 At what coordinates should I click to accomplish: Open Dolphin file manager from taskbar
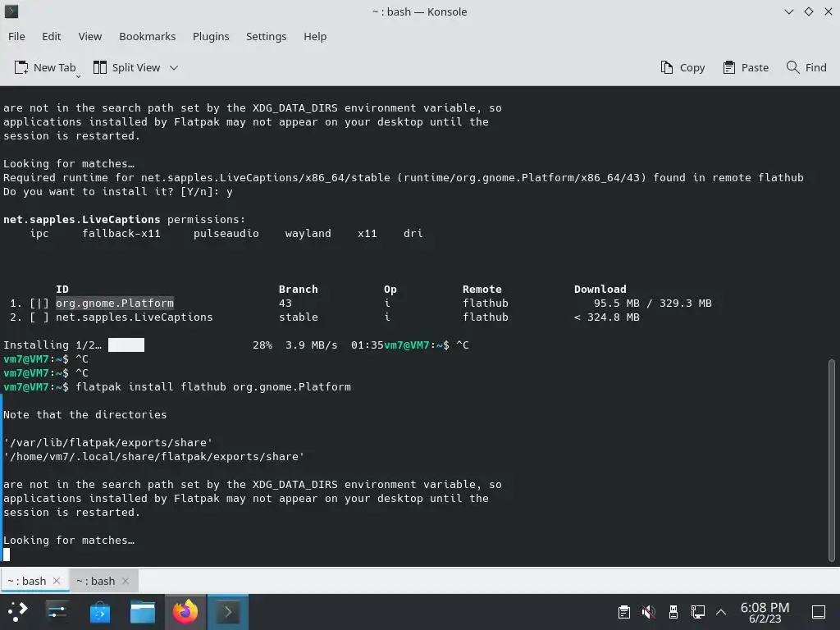(143, 611)
